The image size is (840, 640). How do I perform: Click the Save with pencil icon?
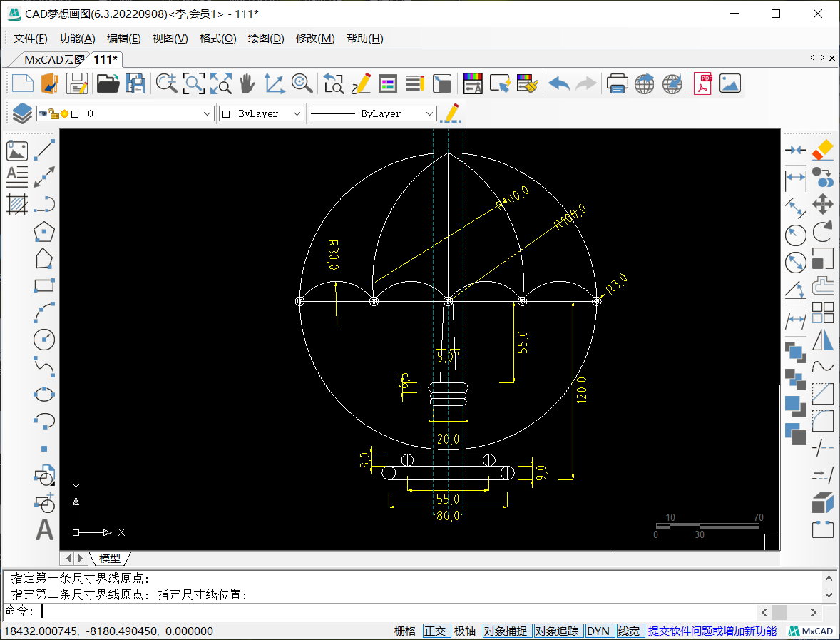pyautogui.click(x=77, y=84)
